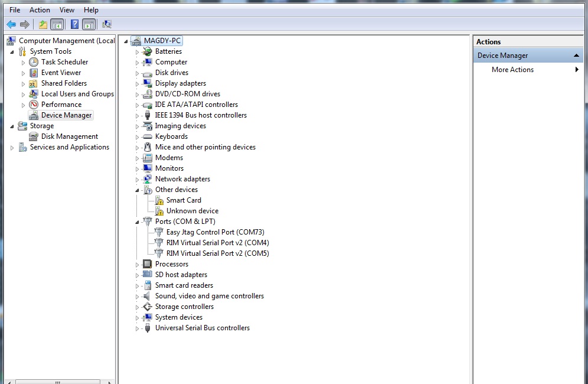Click the Up one level folder icon

43,25
